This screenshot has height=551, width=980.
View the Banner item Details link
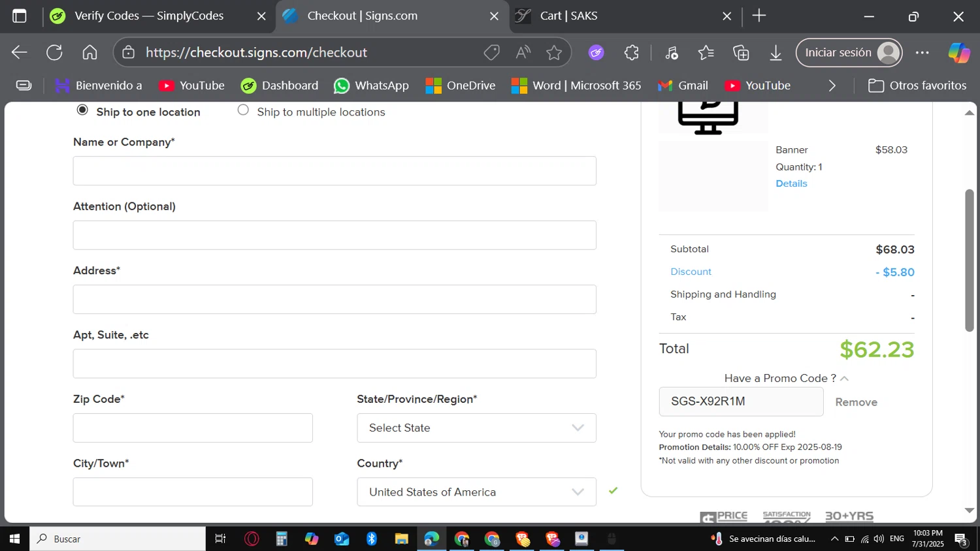[791, 183]
